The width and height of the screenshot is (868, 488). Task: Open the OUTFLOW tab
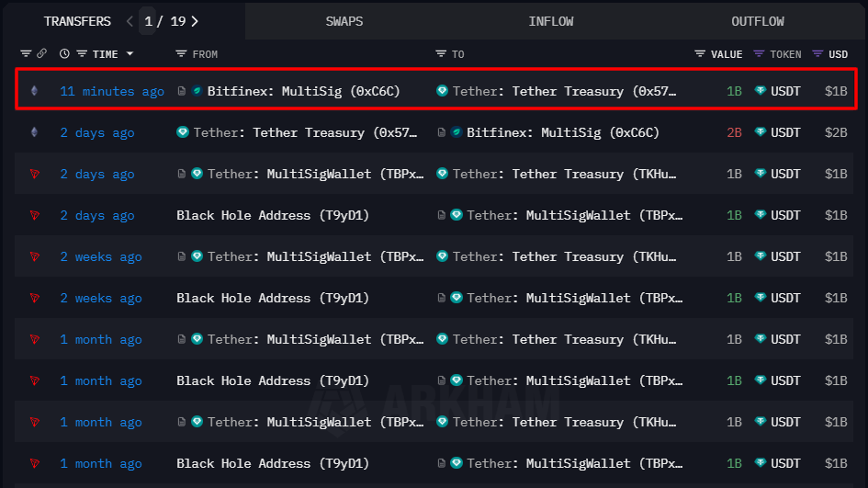[x=758, y=21]
